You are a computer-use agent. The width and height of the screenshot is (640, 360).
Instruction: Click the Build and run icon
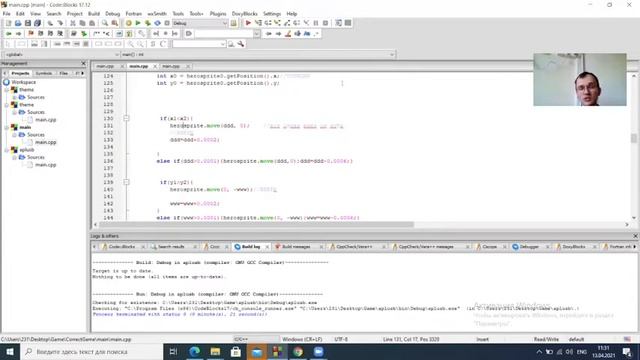(148, 23)
